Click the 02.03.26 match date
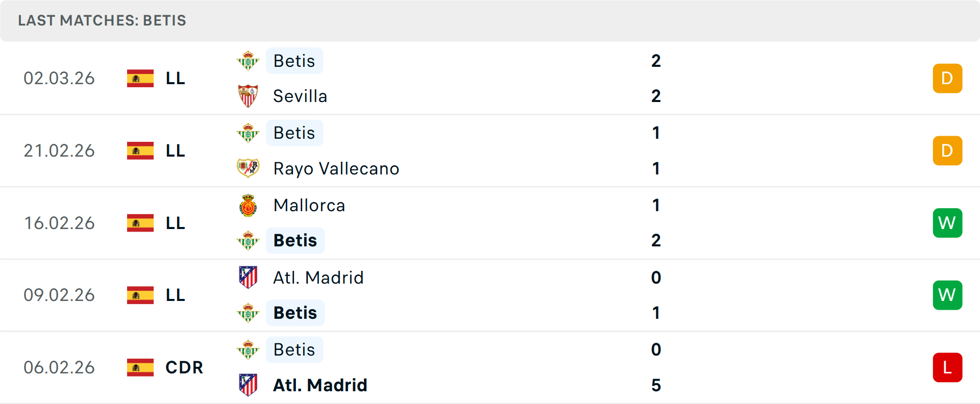The image size is (980, 404). pyautogui.click(x=59, y=78)
